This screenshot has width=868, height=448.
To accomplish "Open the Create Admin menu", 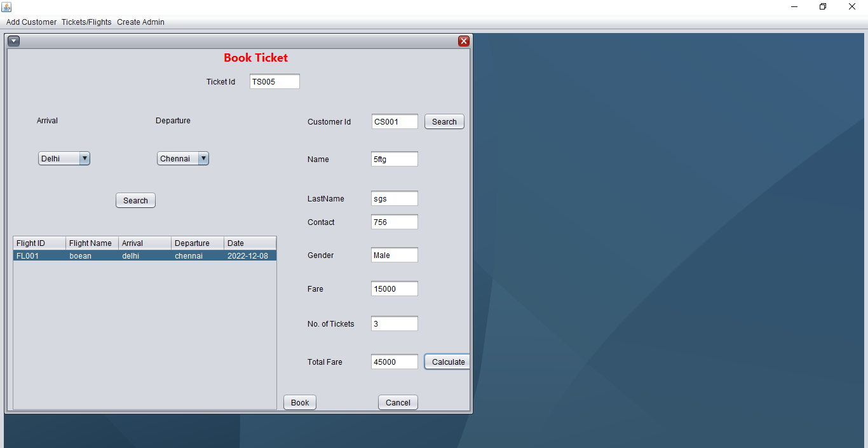I will [x=140, y=22].
